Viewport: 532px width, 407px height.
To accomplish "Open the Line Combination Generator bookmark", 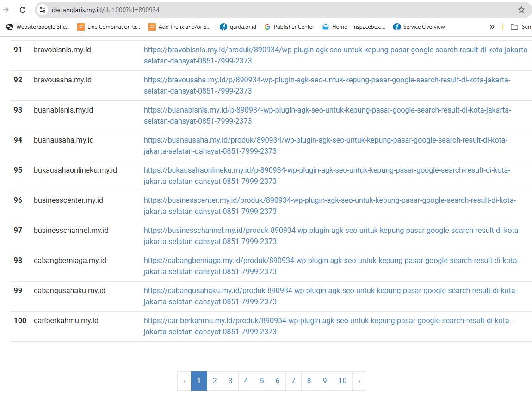I will (109, 27).
